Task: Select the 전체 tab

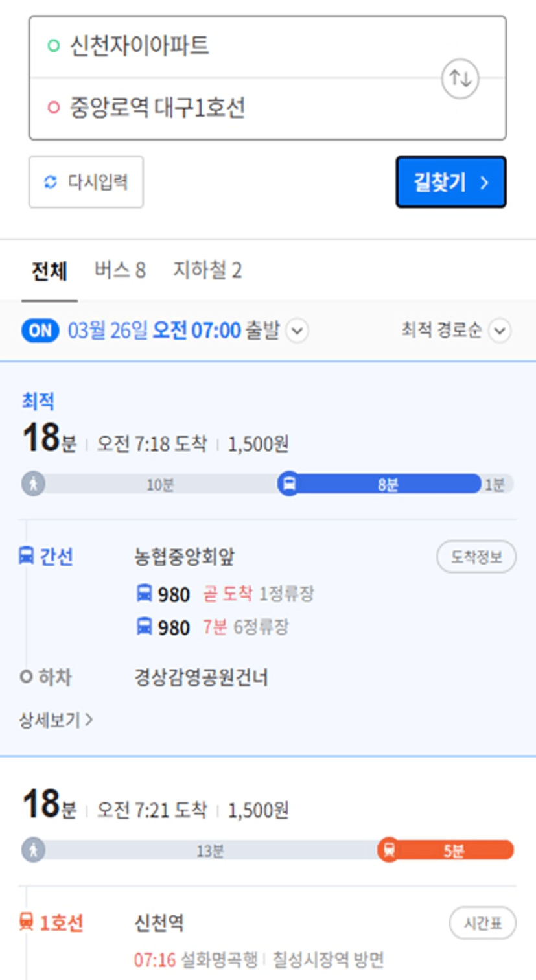Action: [49, 271]
